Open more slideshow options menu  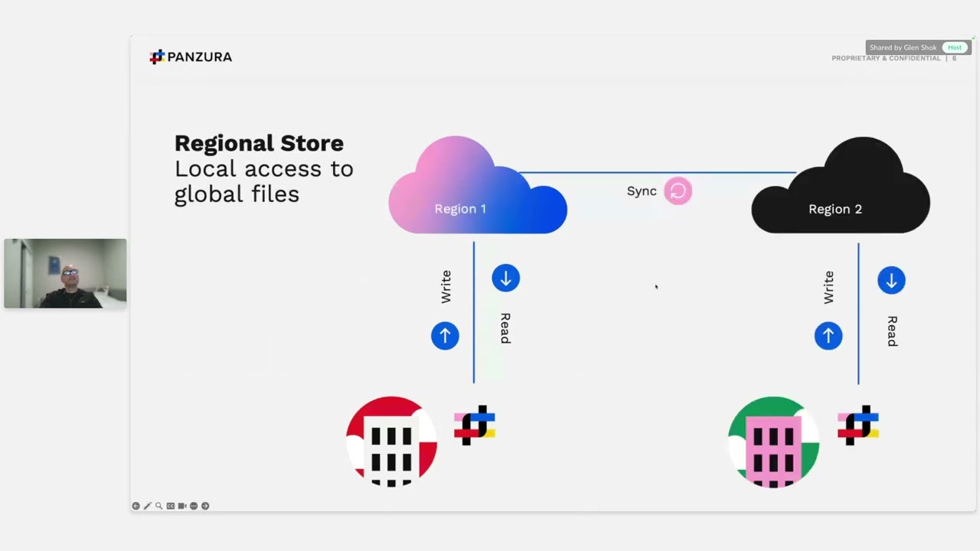[x=194, y=506]
